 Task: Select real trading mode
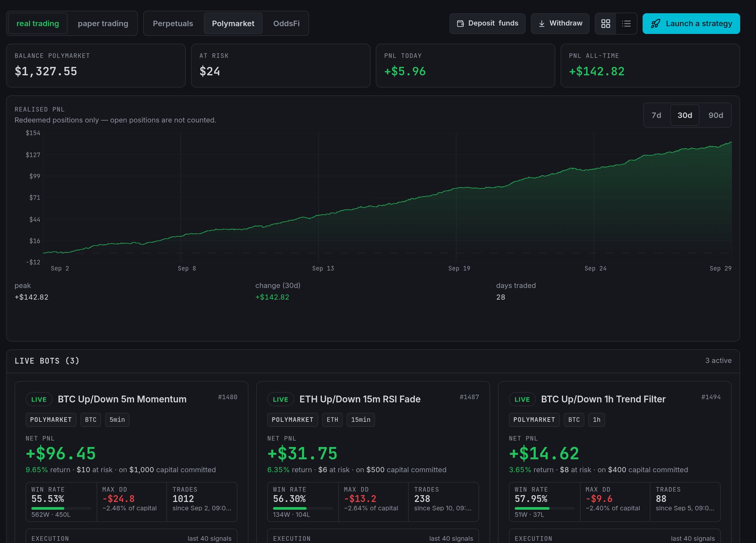coord(38,23)
